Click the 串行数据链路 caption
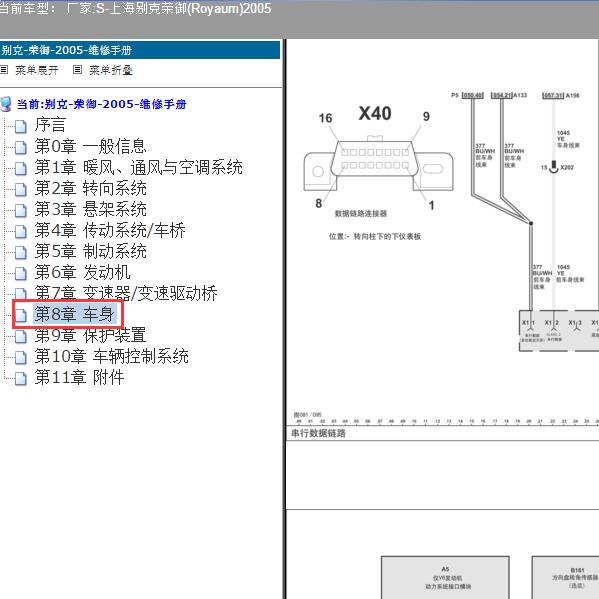 click(x=318, y=433)
